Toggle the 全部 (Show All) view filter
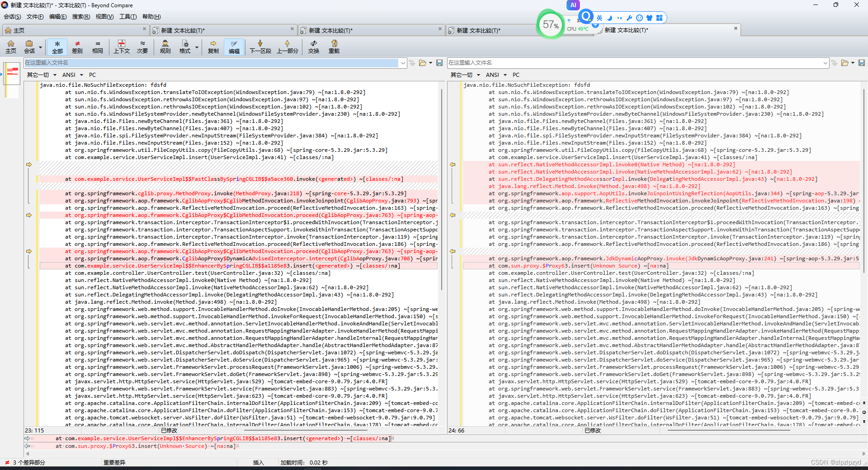 [57, 47]
